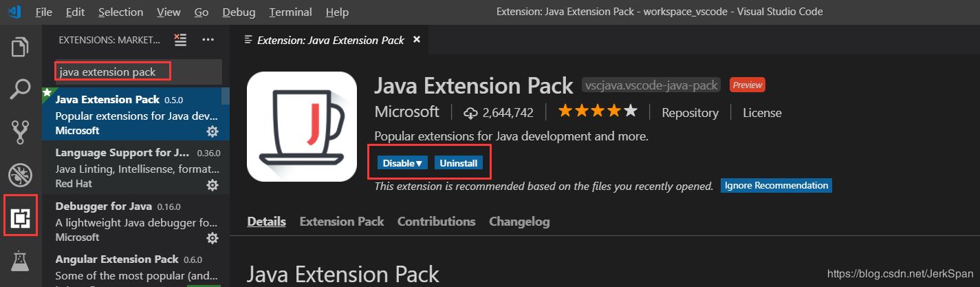
Task: Open the Debug menu
Action: point(237,12)
